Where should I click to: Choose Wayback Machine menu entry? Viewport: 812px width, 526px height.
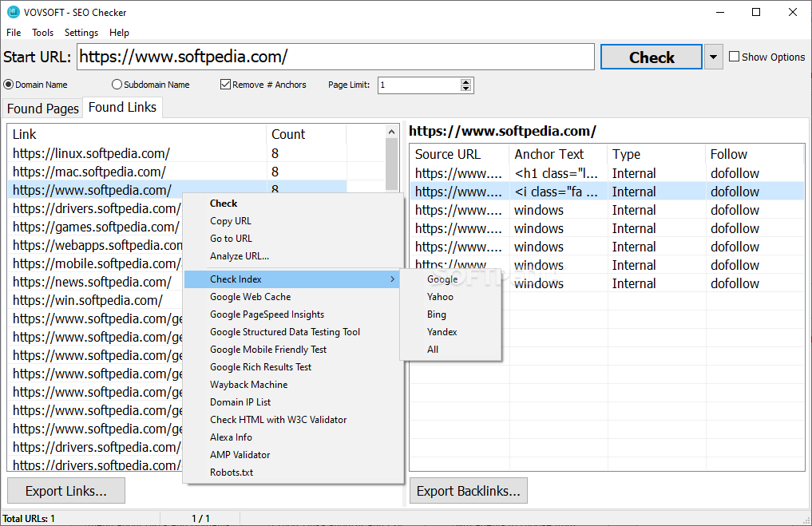pos(293,385)
